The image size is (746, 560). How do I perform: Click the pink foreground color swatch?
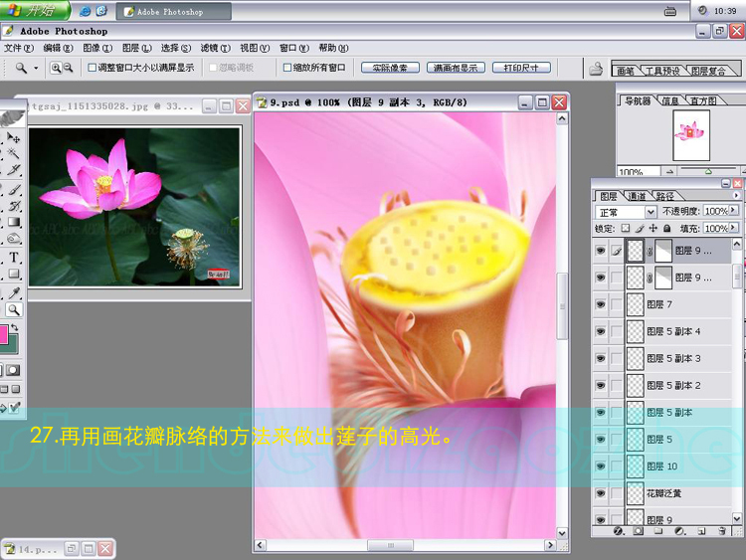[x=4, y=334]
